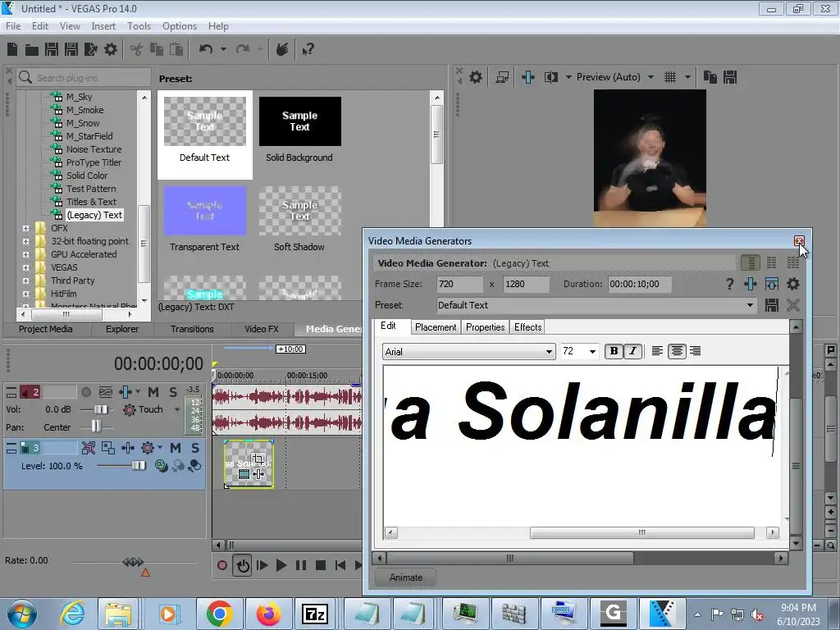
Task: Copy the snapshot to the clipboard in the preview
Action: pyautogui.click(x=710, y=77)
